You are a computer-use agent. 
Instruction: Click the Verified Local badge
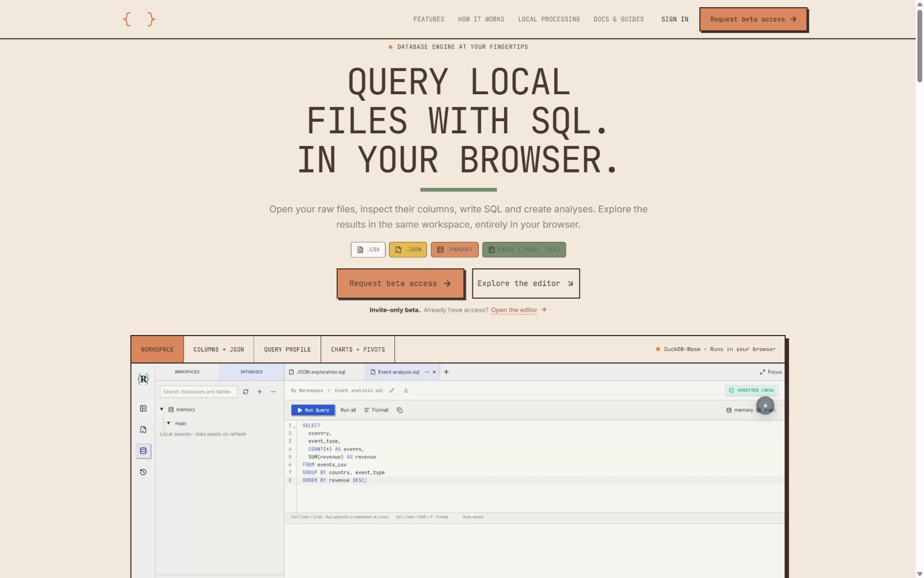point(751,390)
